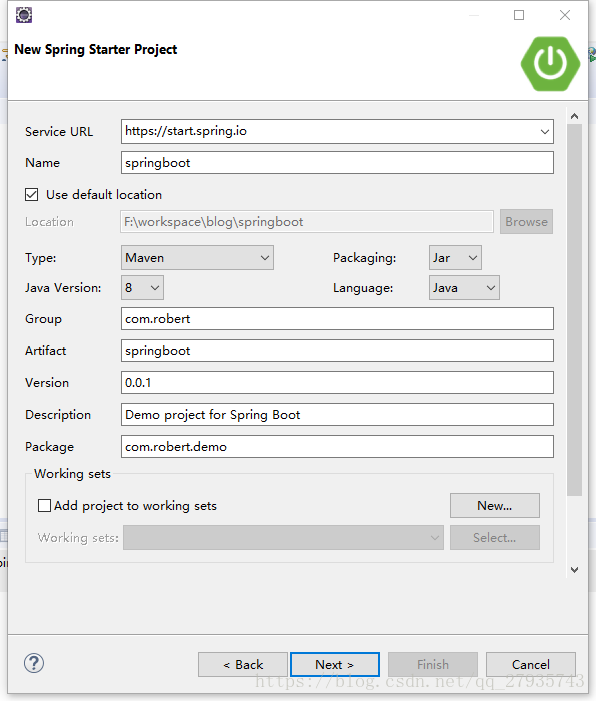Click the New... working set button
The width and height of the screenshot is (596, 701).
click(495, 506)
